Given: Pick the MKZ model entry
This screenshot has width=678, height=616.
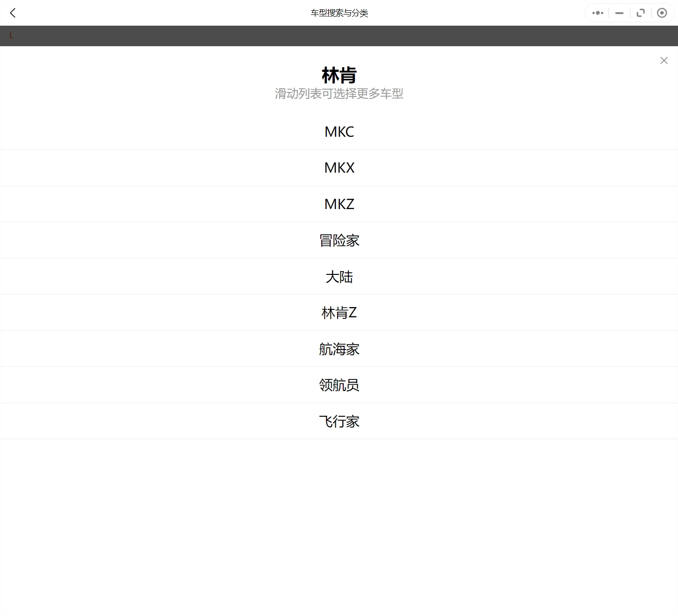Looking at the screenshot, I should click(339, 204).
